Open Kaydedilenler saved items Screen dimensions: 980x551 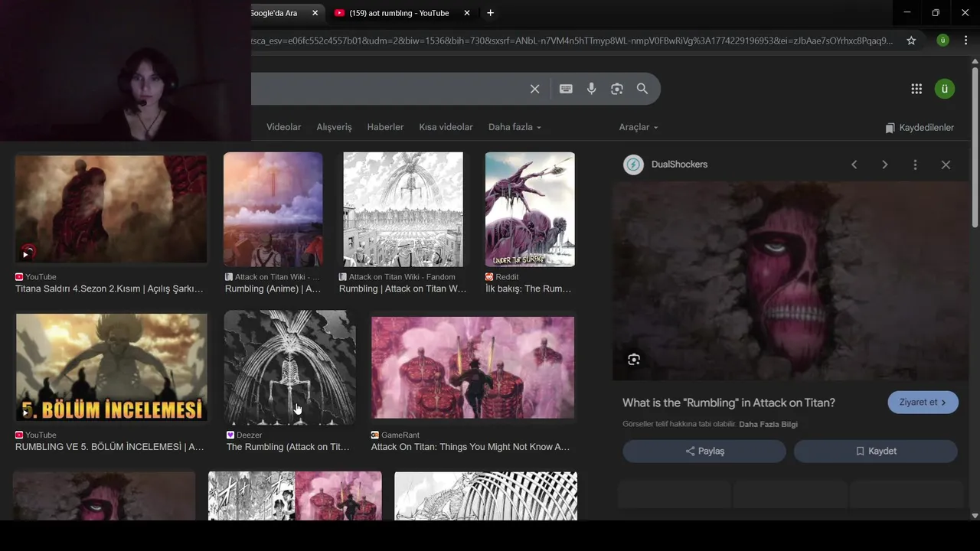click(920, 128)
